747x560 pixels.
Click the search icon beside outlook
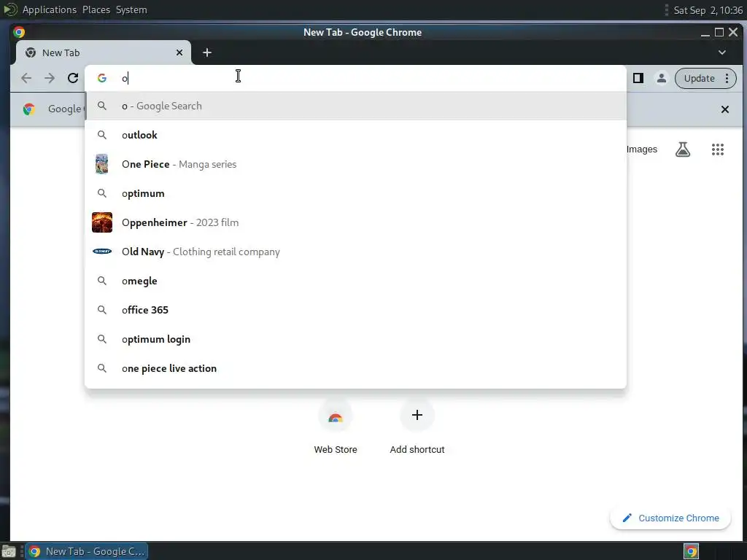coord(102,135)
